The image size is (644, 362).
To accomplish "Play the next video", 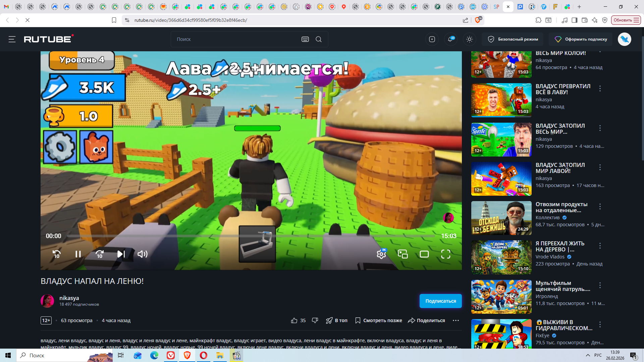I will (x=121, y=254).
